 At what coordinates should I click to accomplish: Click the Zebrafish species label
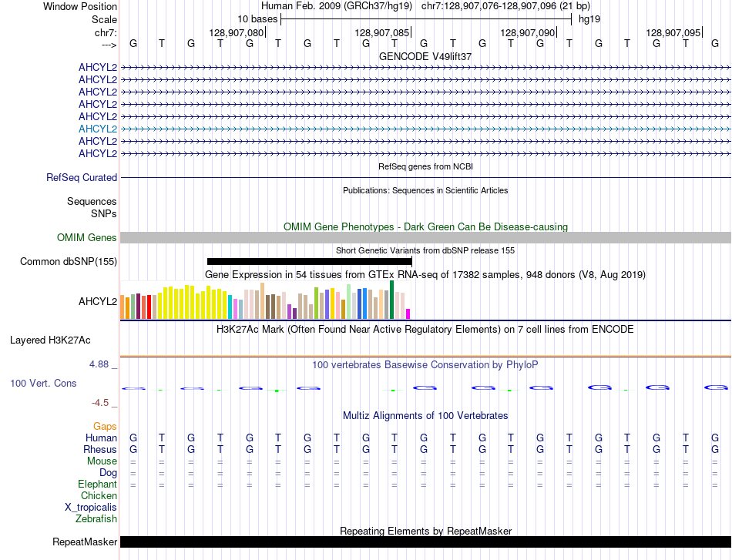96,518
